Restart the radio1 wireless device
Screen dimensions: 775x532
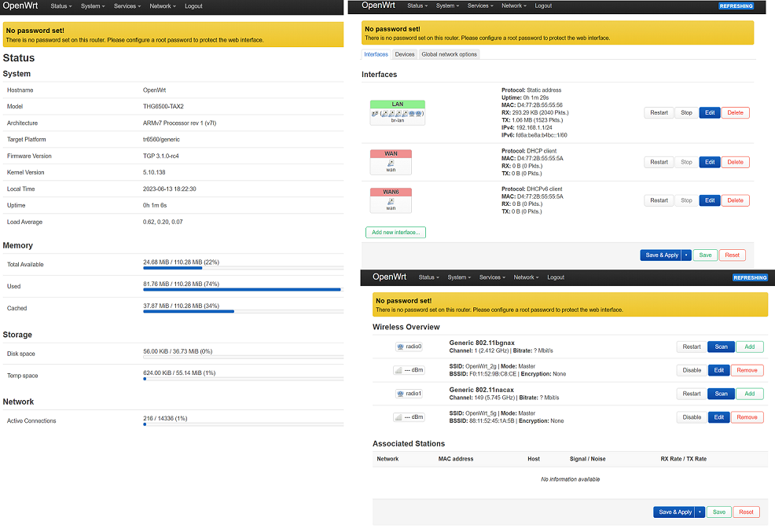point(692,394)
